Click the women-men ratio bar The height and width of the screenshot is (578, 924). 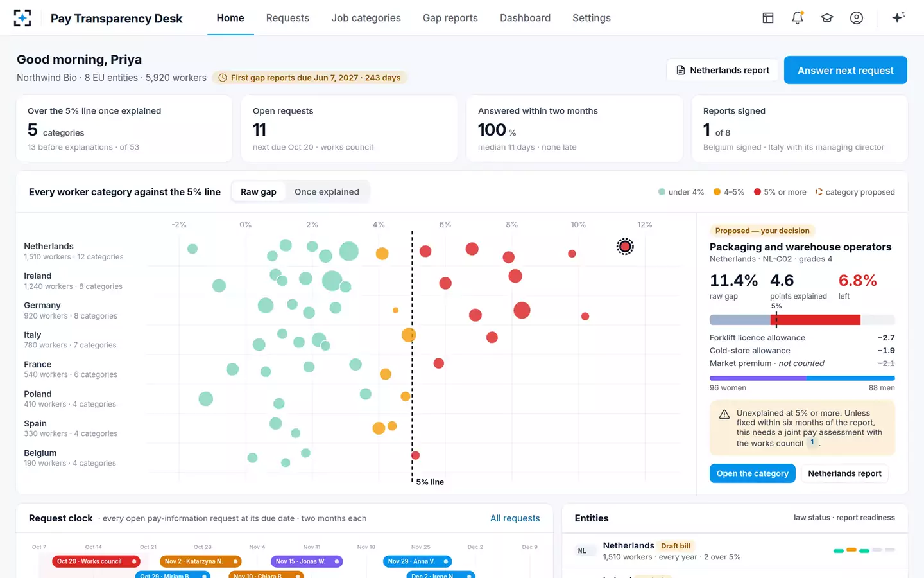tap(802, 378)
